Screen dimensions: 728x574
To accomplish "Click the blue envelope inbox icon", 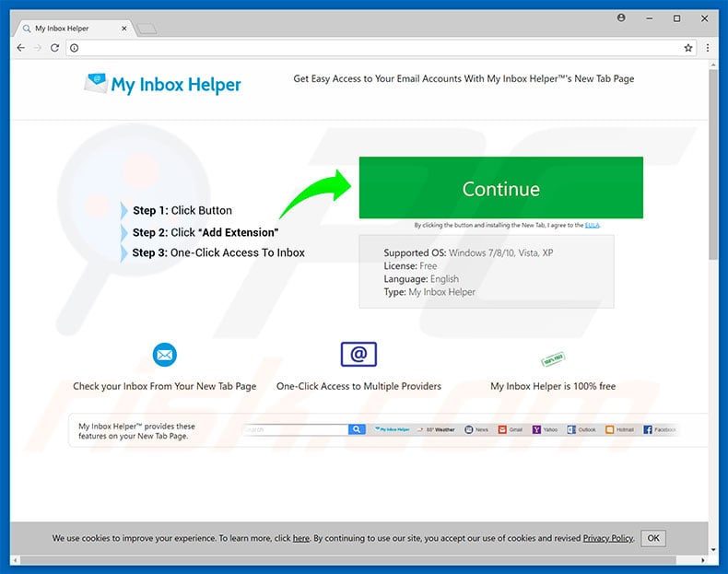I will (164, 355).
